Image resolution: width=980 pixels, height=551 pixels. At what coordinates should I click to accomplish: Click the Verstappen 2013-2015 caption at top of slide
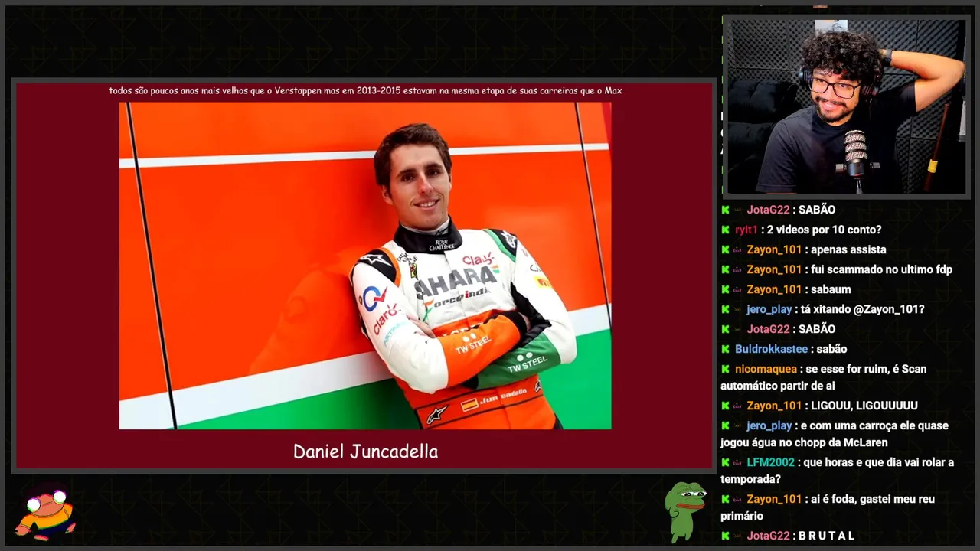pos(365,90)
